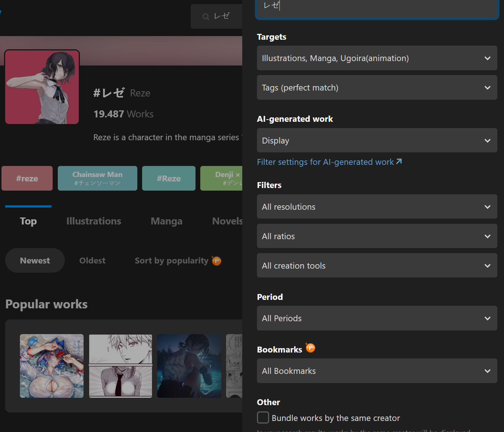The image size is (504, 432).
Task: Click the #レゼ Reze tag title
Action: coord(121,93)
